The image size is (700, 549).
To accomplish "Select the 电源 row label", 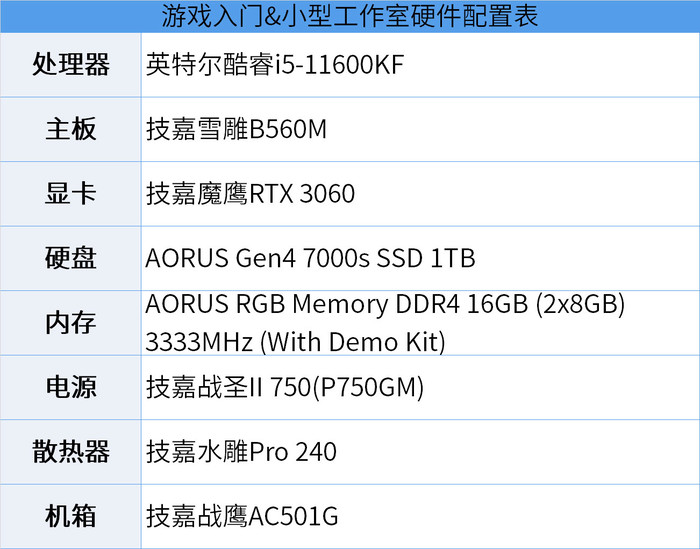I will 70,387.
